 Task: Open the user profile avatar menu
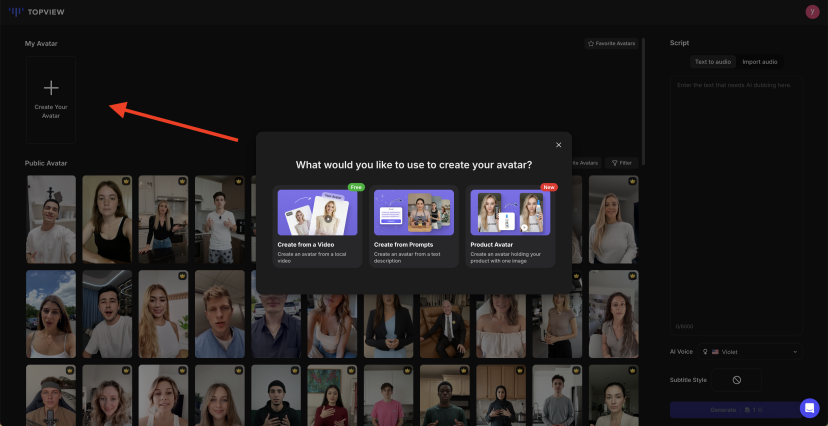(812, 12)
